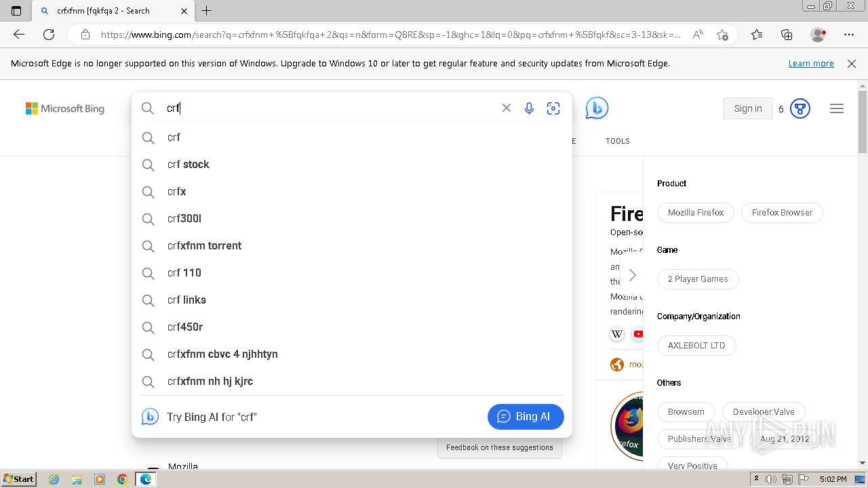Click the Firefox logo thumbnail
868x488 pixels.
pos(627,426)
